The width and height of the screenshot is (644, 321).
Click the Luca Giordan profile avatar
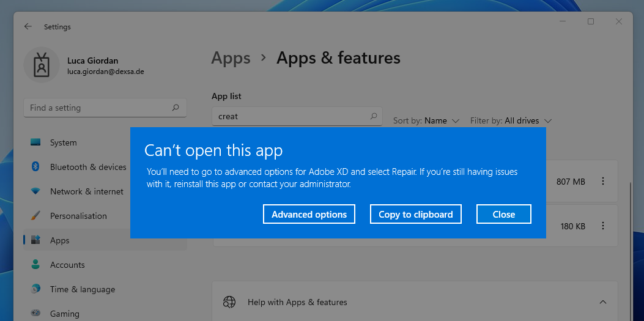click(x=41, y=65)
